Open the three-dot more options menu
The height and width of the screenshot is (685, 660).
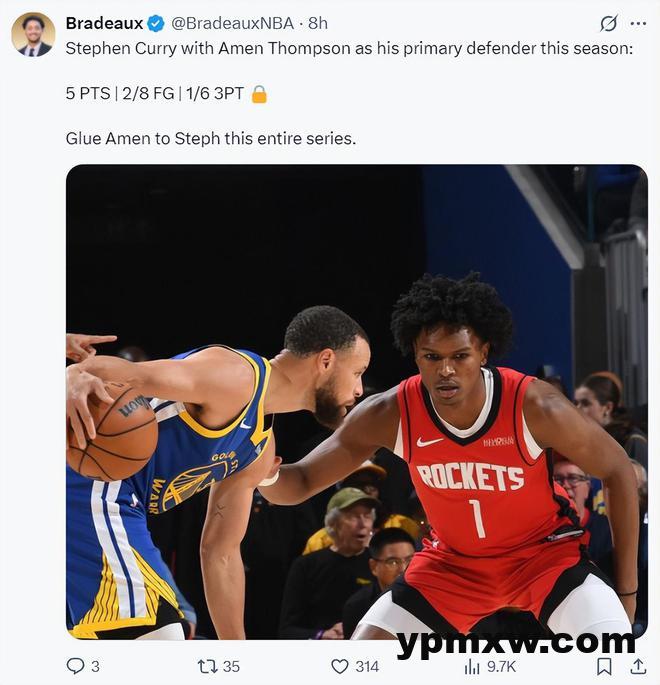click(638, 24)
